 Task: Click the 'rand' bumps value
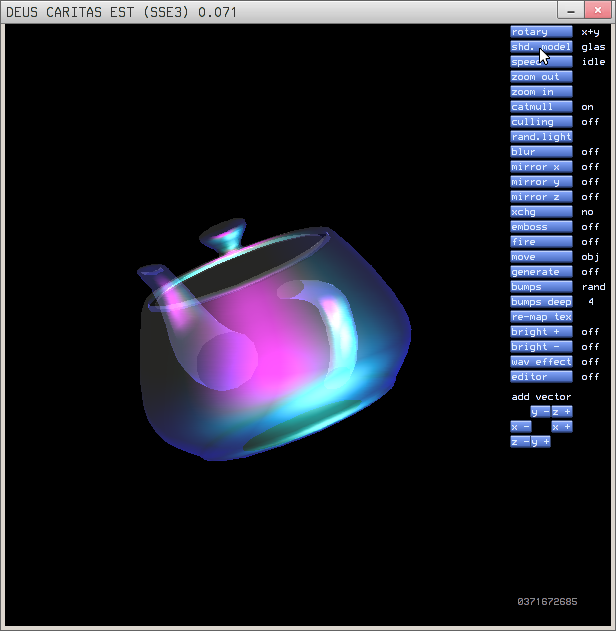[x=593, y=287]
